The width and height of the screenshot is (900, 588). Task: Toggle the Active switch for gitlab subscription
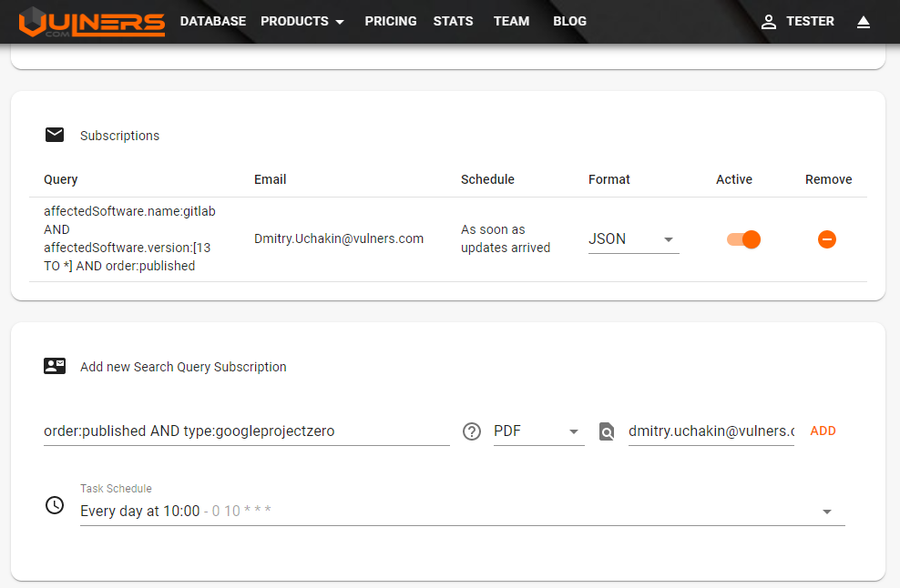[743, 239]
